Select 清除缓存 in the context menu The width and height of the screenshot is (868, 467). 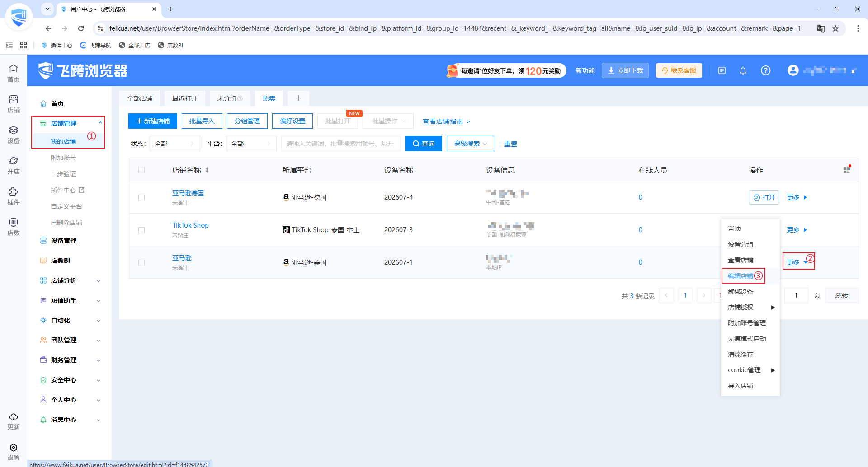click(x=750, y=355)
